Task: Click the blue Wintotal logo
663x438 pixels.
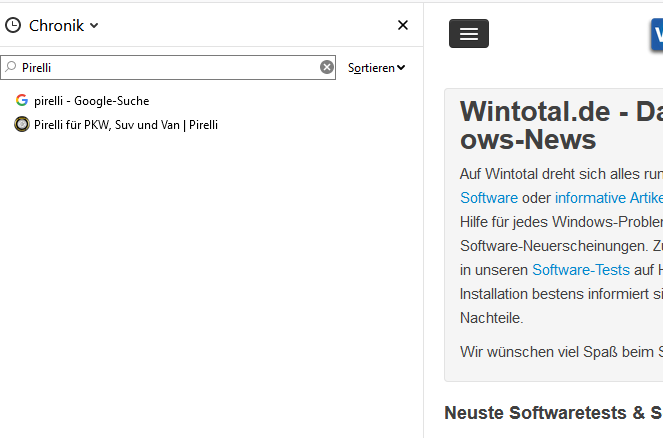Action: pyautogui.click(x=656, y=35)
